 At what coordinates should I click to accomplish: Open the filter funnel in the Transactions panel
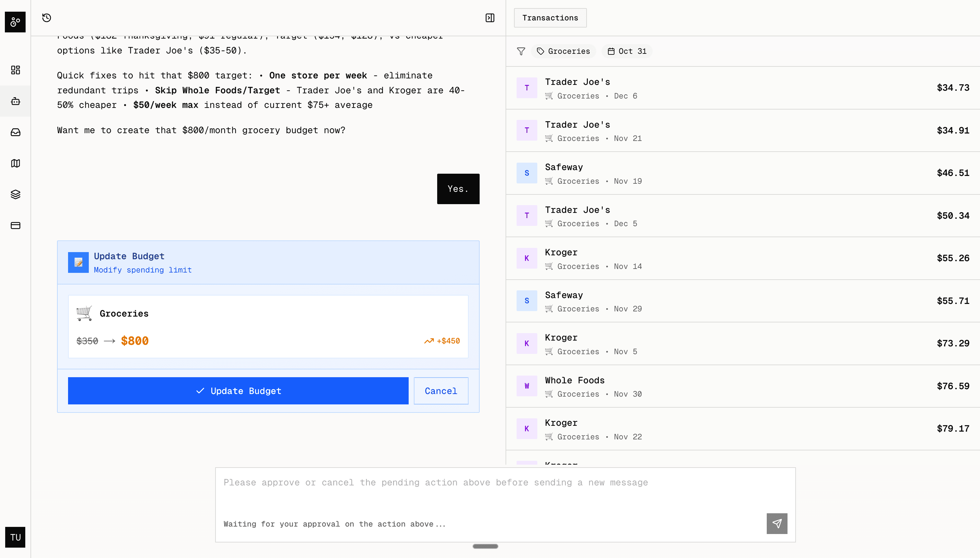coord(520,51)
